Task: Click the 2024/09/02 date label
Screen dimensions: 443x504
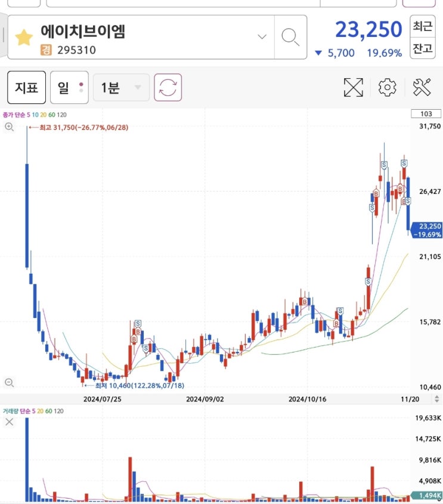Action: 205,399
